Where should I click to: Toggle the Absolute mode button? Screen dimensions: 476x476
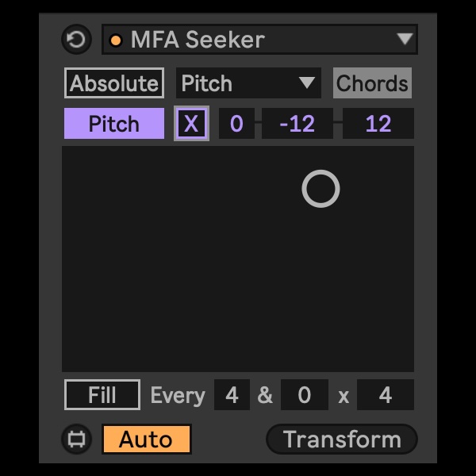pos(114,83)
